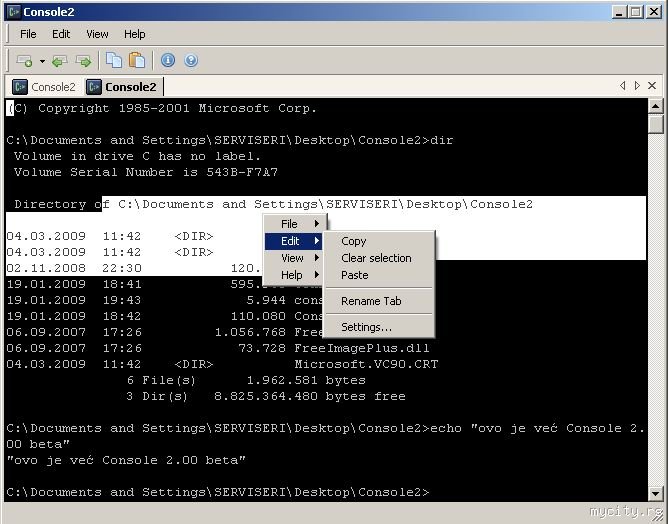
Task: Choose Paste from Edit submenu
Action: 379,275
